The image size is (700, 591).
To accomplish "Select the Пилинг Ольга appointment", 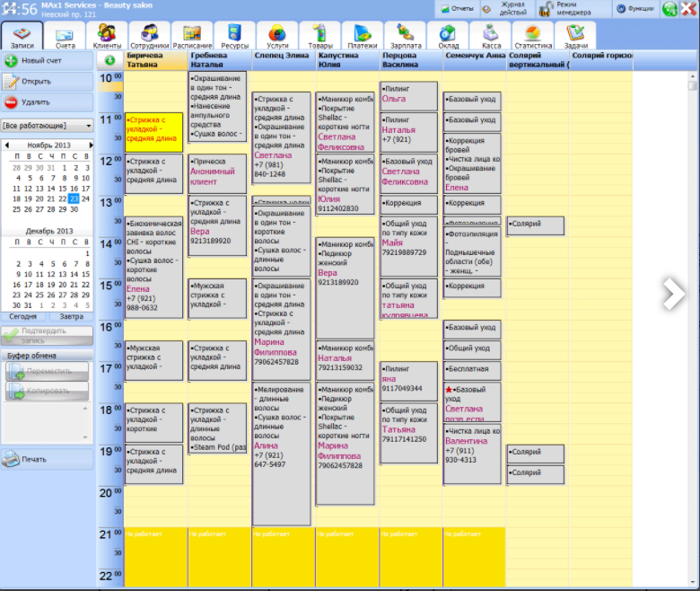I will [x=408, y=95].
